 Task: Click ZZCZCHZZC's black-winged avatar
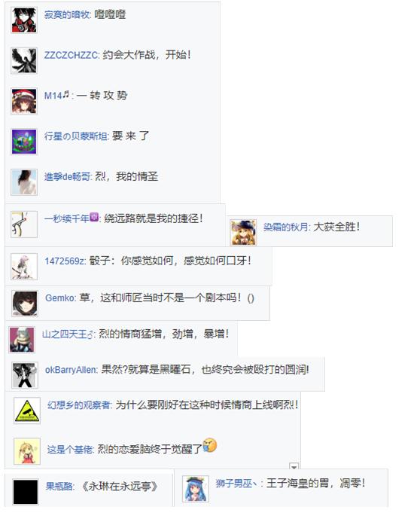(24, 60)
